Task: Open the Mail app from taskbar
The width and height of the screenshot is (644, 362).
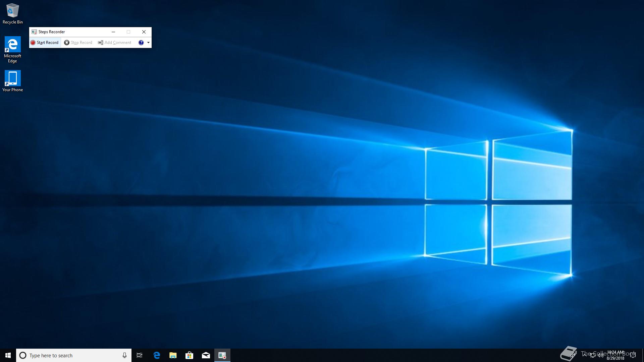Action: [206, 355]
